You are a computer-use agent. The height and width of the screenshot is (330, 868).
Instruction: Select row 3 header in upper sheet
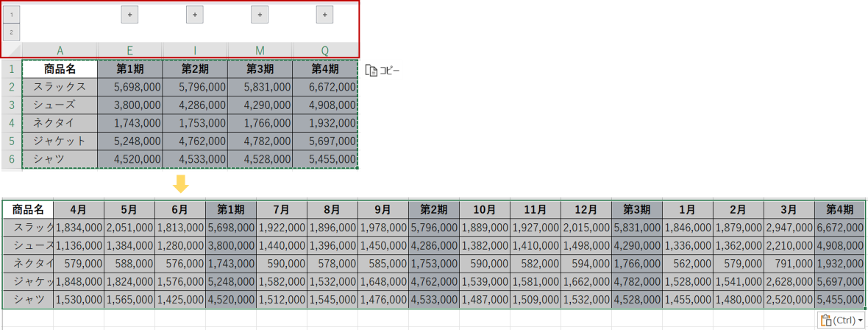[x=12, y=105]
